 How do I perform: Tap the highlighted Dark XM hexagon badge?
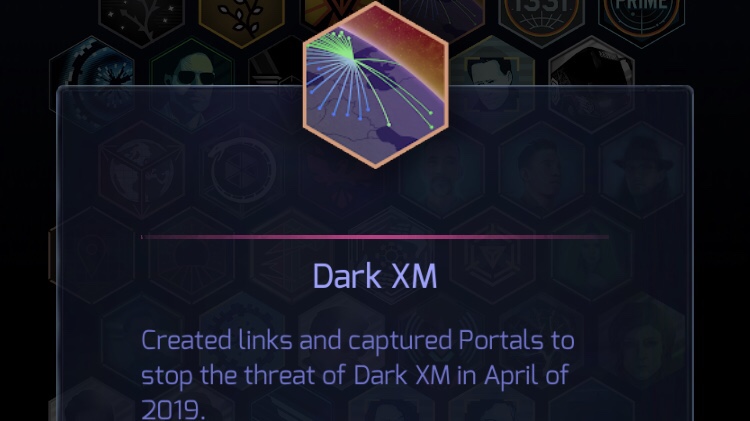375,85
